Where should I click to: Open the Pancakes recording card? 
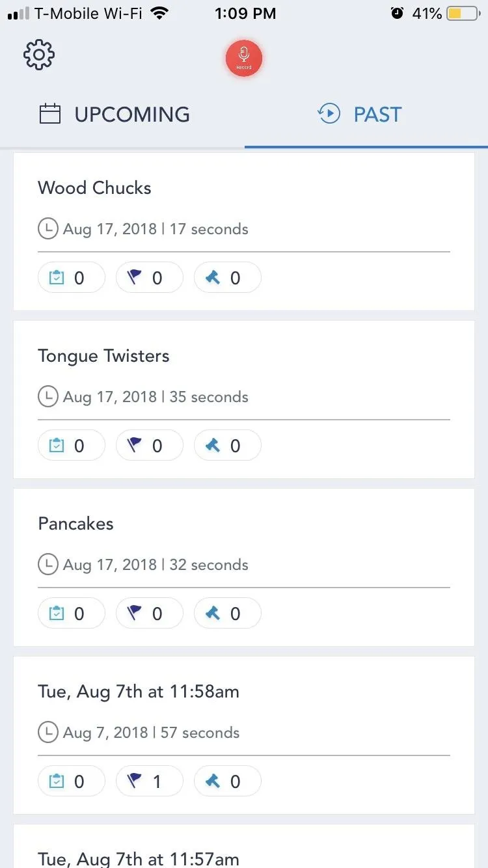click(x=244, y=567)
